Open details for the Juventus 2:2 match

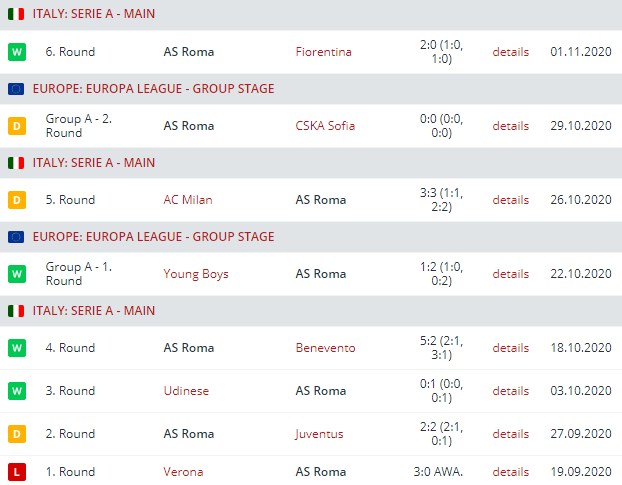(510, 434)
